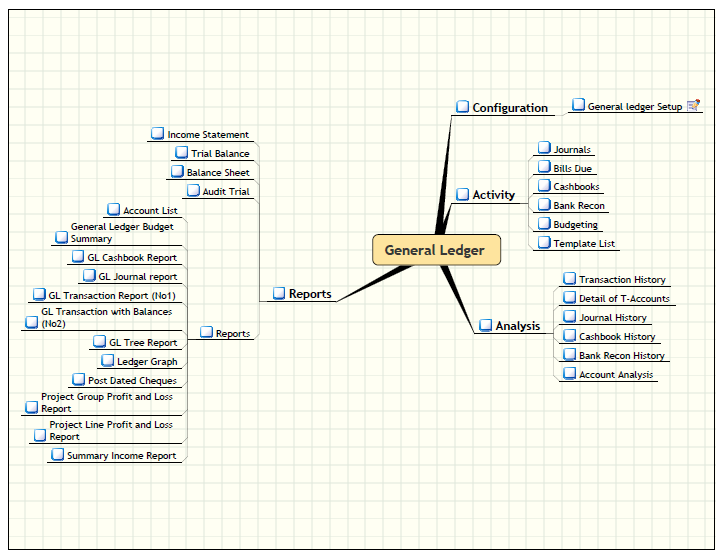Viewport: 718px width, 551px height.
Task: Click the icon before Post Dated Cheques
Action: [x=78, y=380]
